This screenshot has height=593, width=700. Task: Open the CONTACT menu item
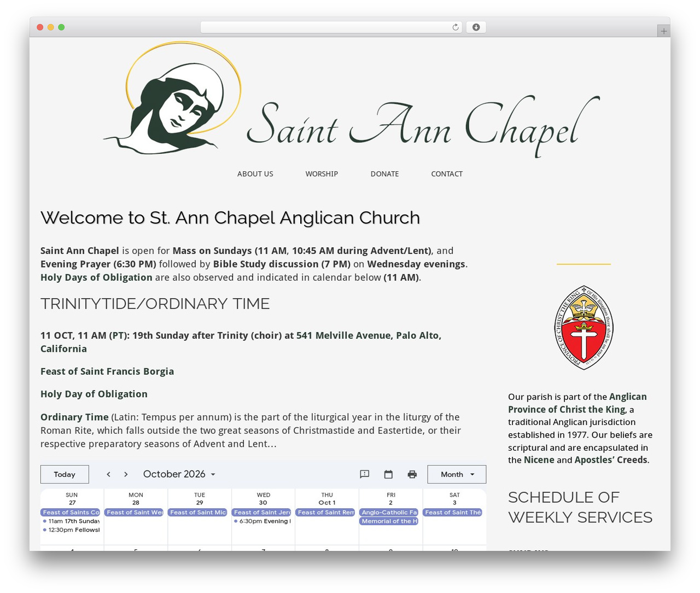[x=447, y=174]
